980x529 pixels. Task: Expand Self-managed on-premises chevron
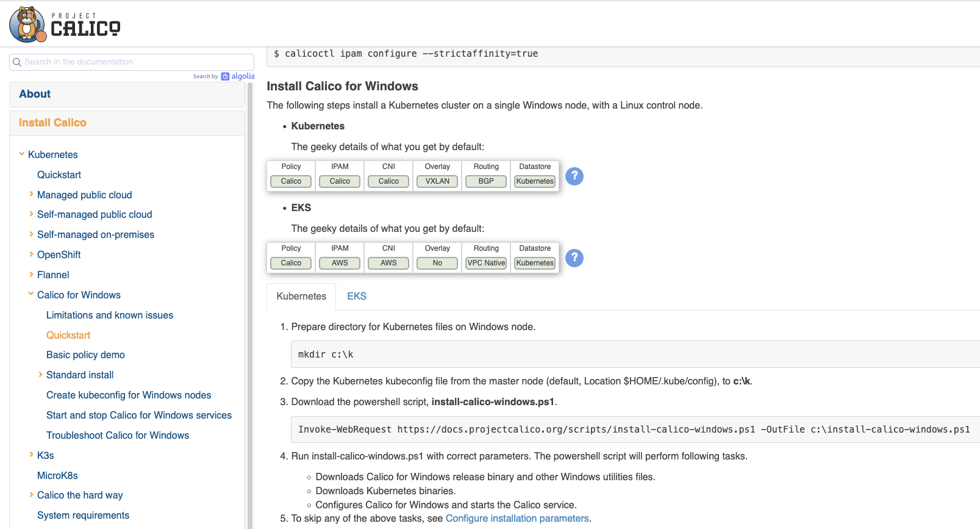tap(31, 234)
